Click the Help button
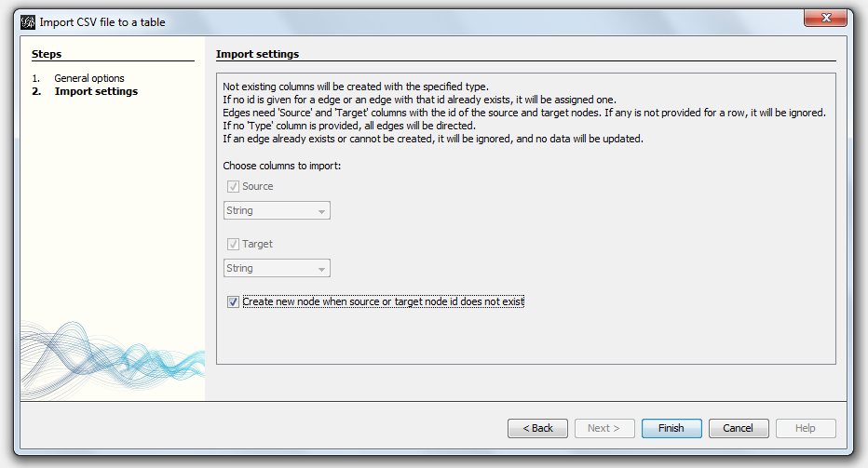 [x=806, y=428]
